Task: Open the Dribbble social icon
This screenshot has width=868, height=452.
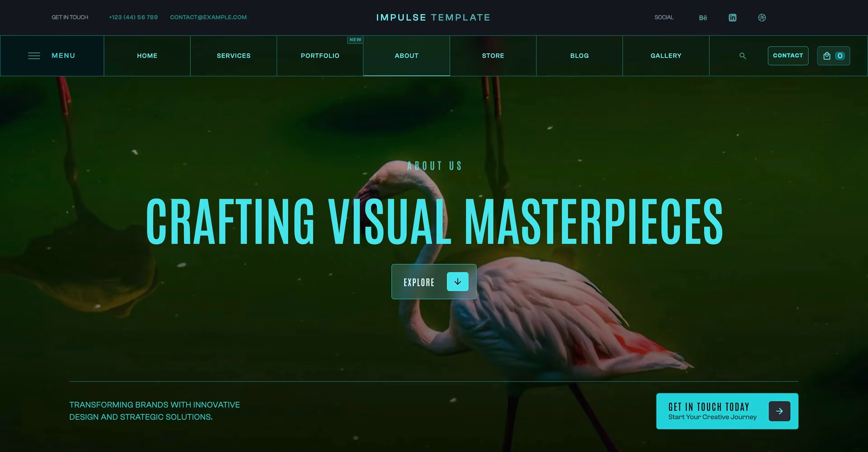Action: click(762, 17)
